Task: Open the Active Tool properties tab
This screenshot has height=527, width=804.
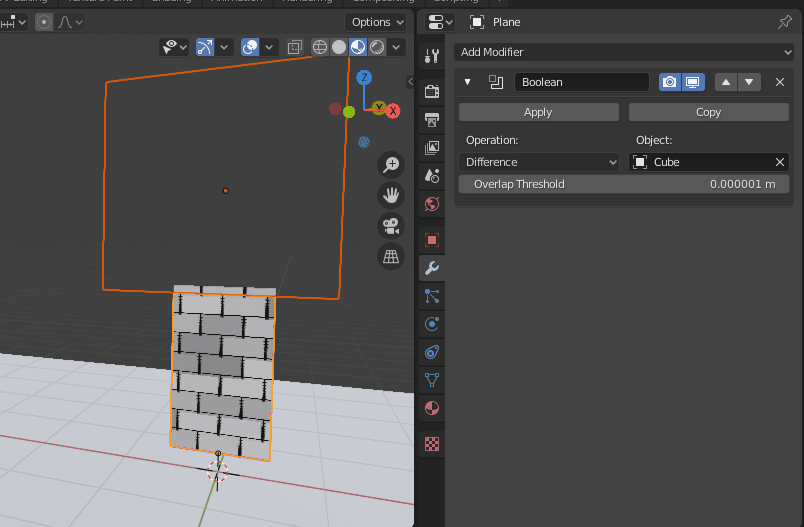Action: tap(432, 55)
